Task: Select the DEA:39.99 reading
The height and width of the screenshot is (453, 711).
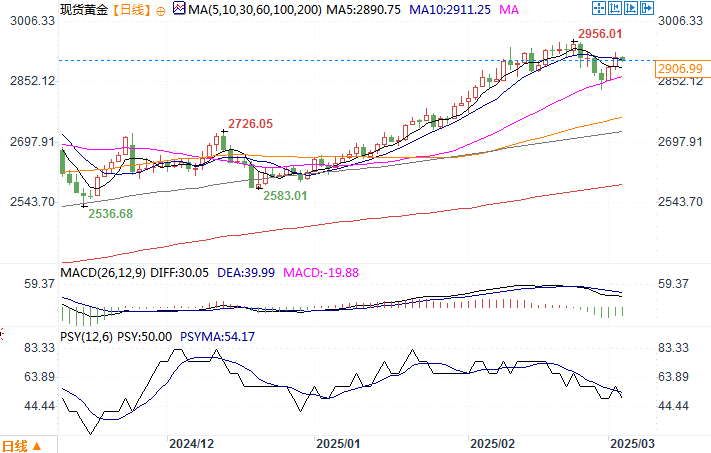Action: click(x=246, y=273)
